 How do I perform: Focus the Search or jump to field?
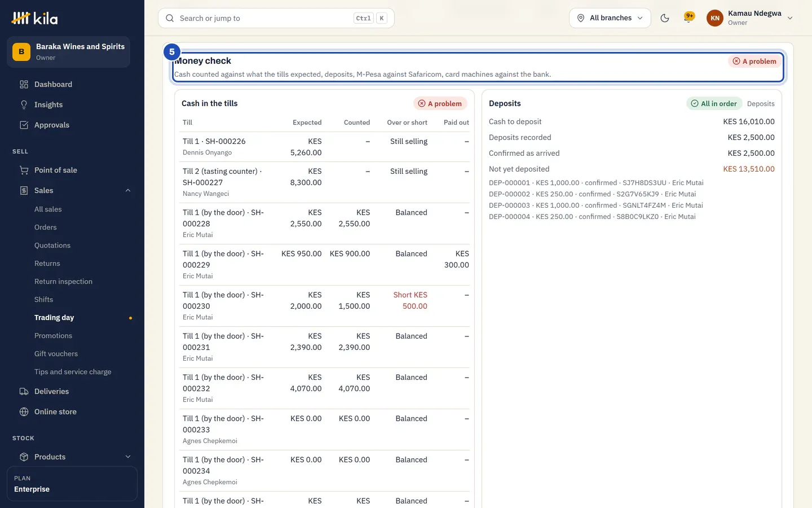click(x=276, y=18)
